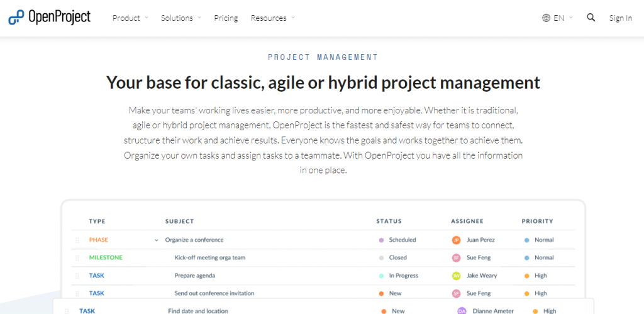Click the PHASE type label
The height and width of the screenshot is (314, 644).
[x=99, y=240]
